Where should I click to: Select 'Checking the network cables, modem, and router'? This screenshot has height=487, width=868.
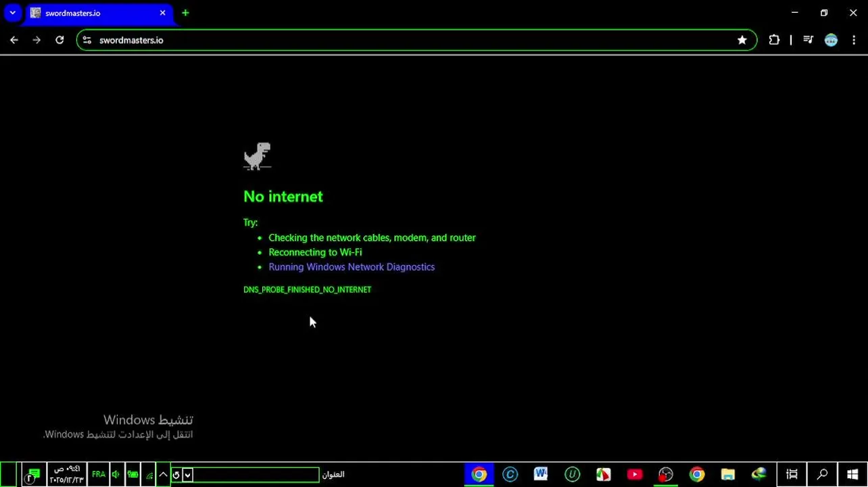tap(372, 238)
